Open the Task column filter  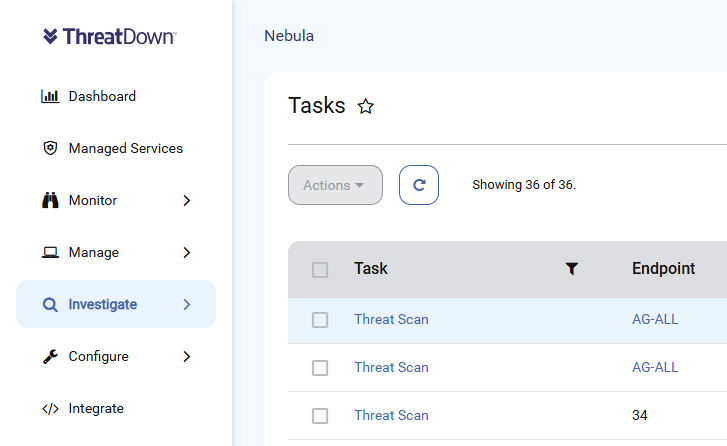pyautogui.click(x=572, y=268)
